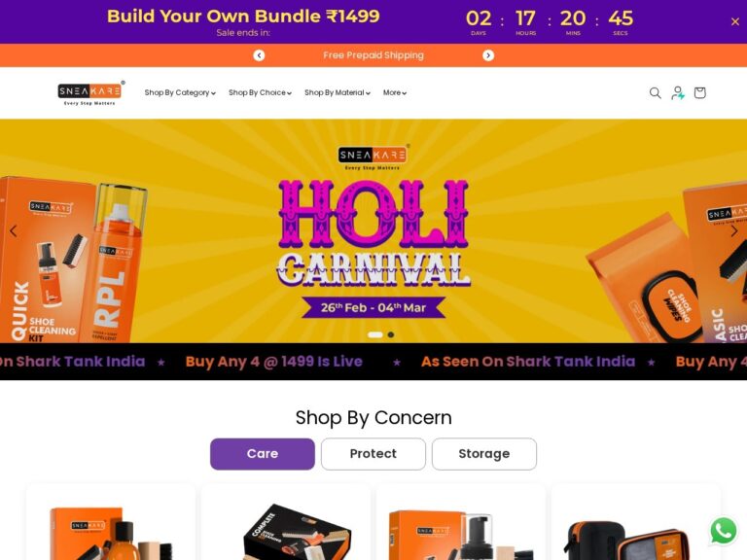Viewport: 747px width, 560px height.
Task: Open the More dropdown menu
Action: 395,93
